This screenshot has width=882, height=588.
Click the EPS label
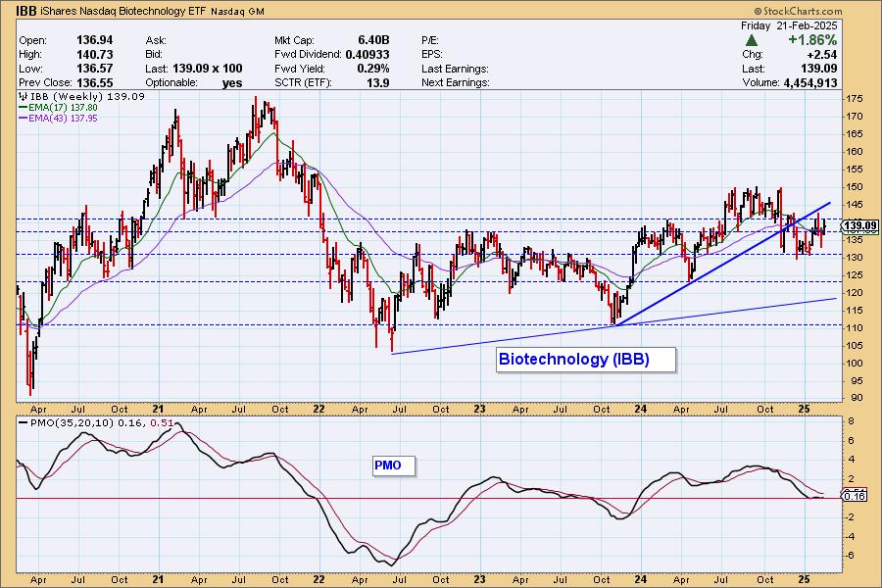pos(432,55)
